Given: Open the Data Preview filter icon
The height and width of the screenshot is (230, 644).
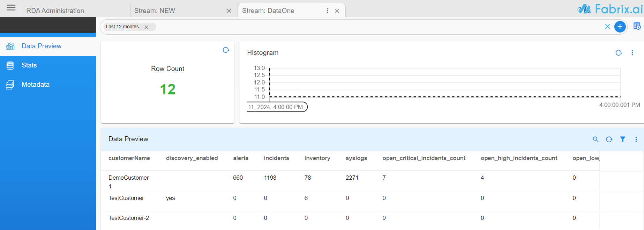Looking at the screenshot, I should (622, 139).
